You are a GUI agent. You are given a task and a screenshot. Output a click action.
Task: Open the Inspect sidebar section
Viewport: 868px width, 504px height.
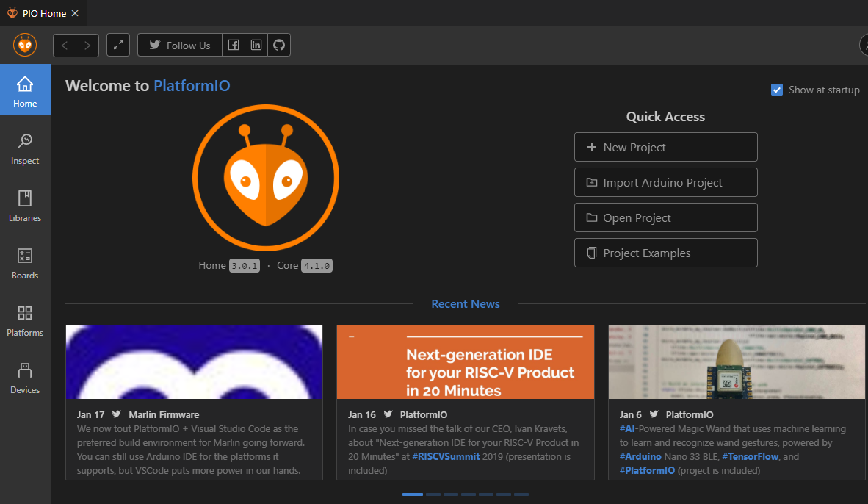25,149
